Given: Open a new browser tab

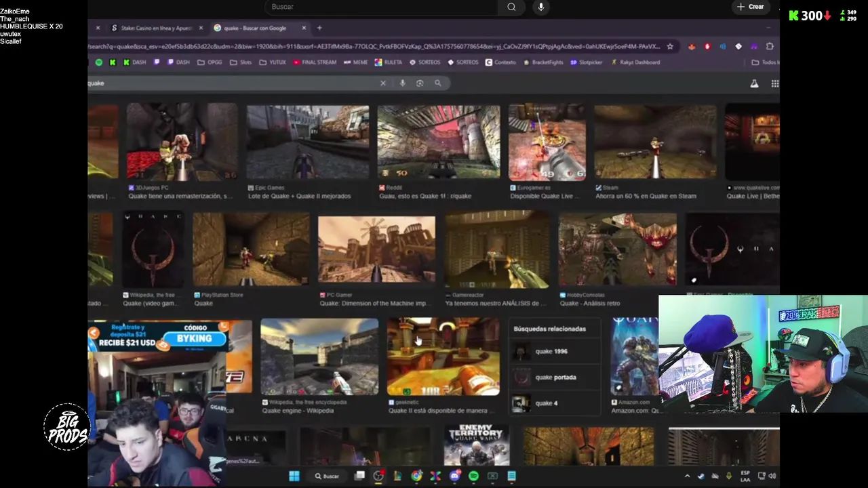Looking at the screenshot, I should 319,28.
